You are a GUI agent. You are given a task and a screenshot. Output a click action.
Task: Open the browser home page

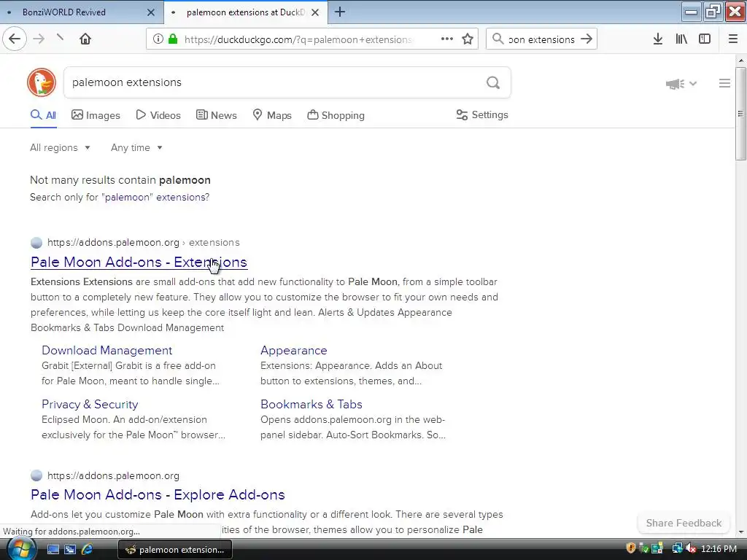tap(85, 39)
